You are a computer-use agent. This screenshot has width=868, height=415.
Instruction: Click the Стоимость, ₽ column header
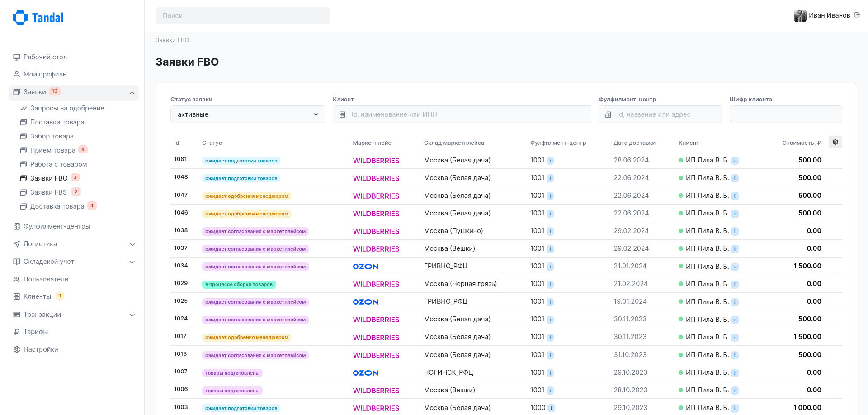pos(802,143)
